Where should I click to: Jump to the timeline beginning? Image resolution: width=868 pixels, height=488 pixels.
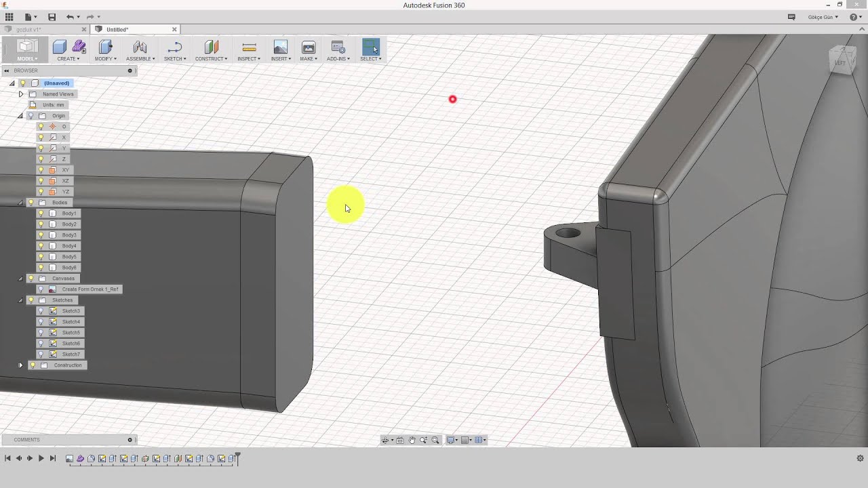[7, 459]
